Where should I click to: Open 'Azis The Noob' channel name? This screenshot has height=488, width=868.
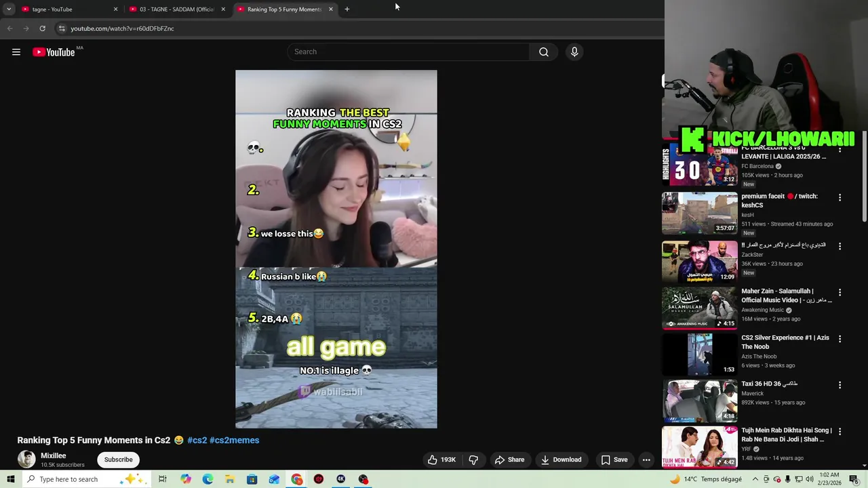pos(759,357)
